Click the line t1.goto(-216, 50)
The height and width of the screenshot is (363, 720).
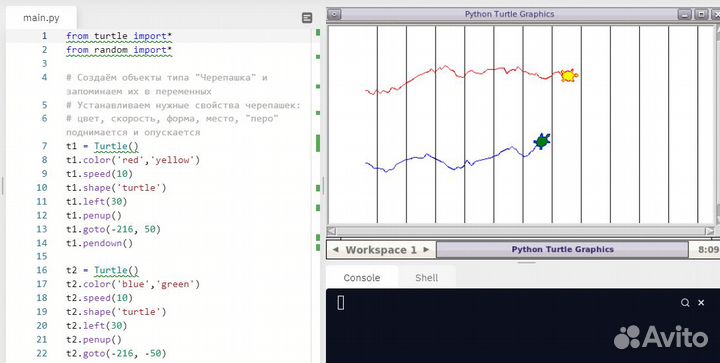[x=113, y=229]
